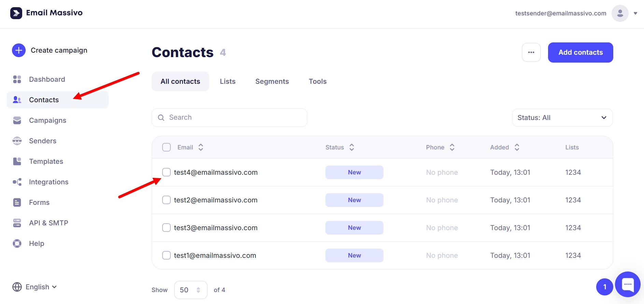644x304 pixels.
Task: Click the Templates icon in sidebar
Action: pyautogui.click(x=17, y=161)
